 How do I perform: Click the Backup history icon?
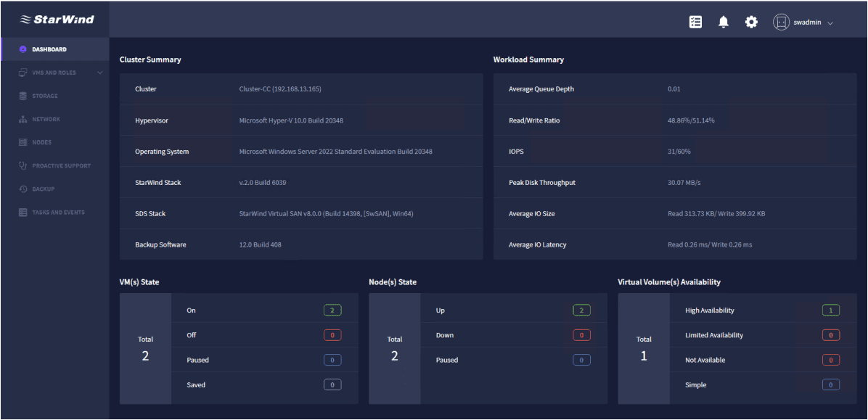(x=22, y=189)
